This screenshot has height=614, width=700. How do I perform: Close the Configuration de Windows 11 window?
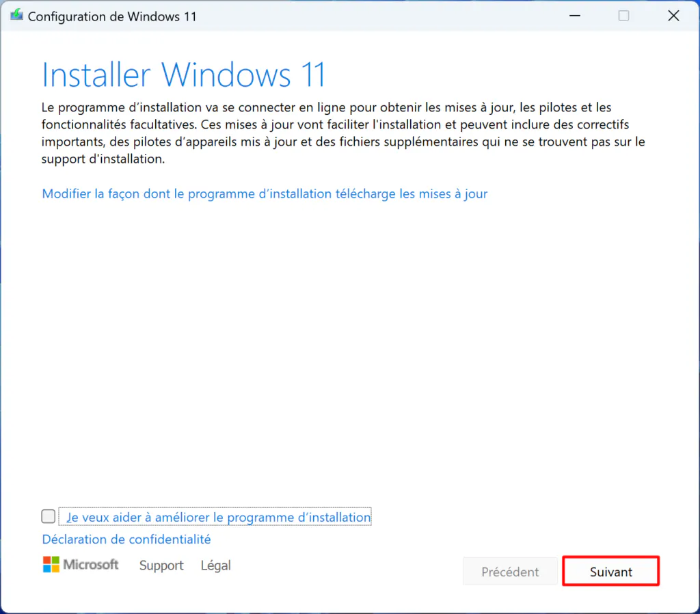pyautogui.click(x=673, y=16)
